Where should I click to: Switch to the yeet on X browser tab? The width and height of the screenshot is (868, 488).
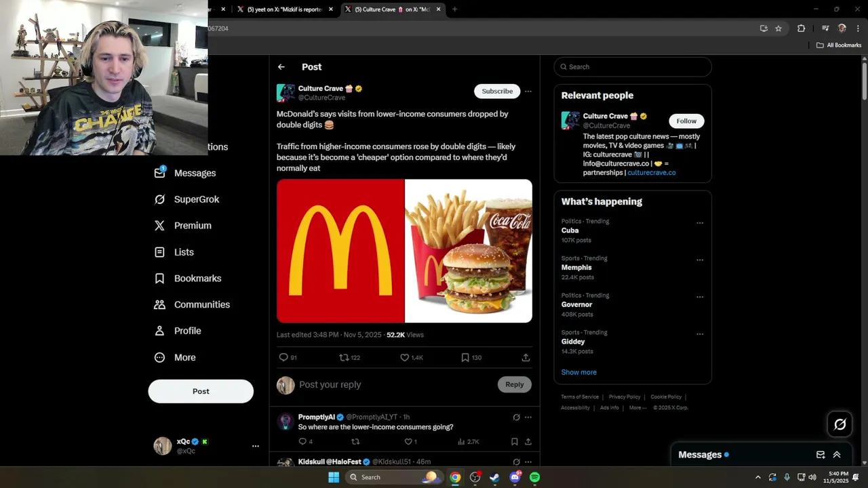285,9
